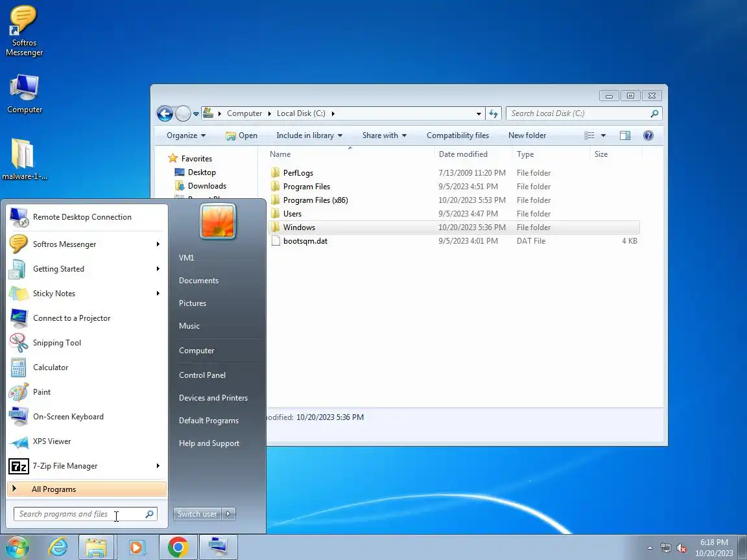747x560 pixels.
Task: Select the PerfLogs folder row
Action: click(x=453, y=173)
